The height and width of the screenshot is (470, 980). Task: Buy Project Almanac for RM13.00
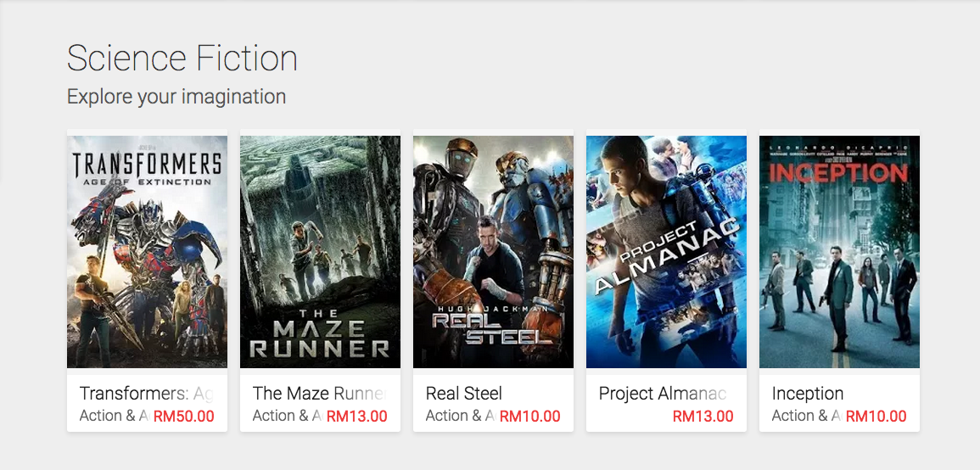pos(703,417)
